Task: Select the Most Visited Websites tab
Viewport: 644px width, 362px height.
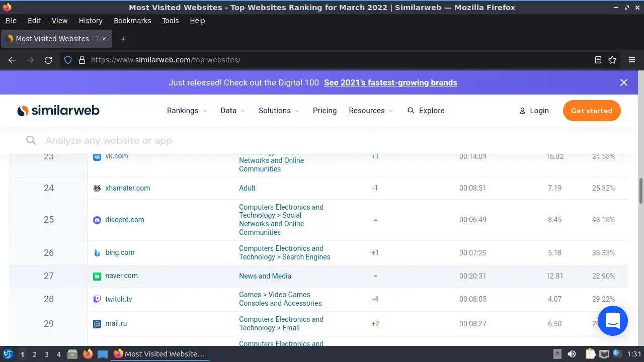Action: (x=57, y=39)
